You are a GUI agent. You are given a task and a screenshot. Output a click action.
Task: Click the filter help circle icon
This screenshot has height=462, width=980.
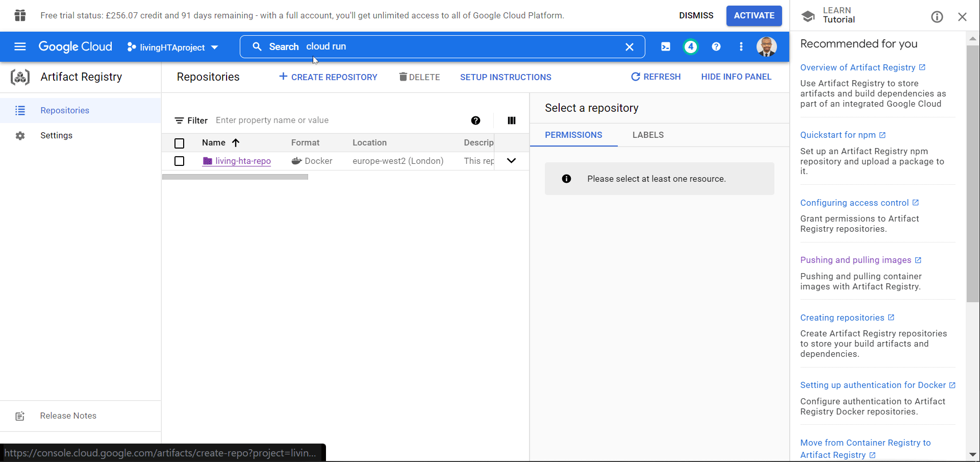click(475, 120)
